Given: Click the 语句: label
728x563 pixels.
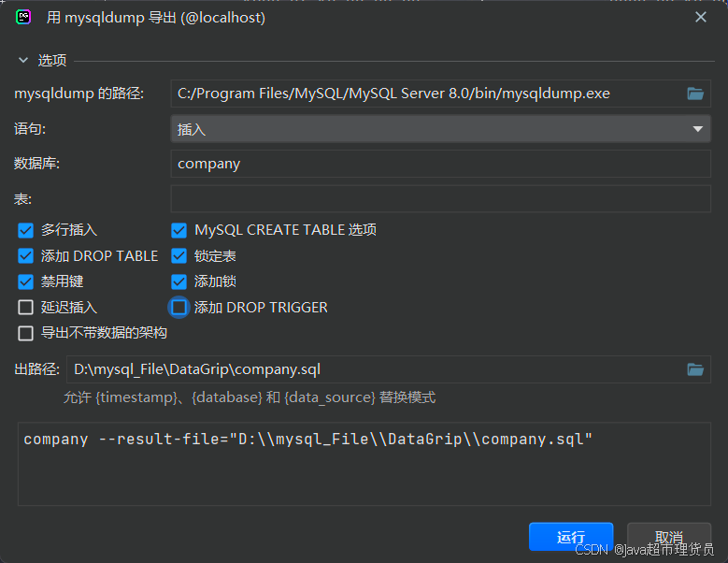Looking at the screenshot, I should [x=30, y=129].
